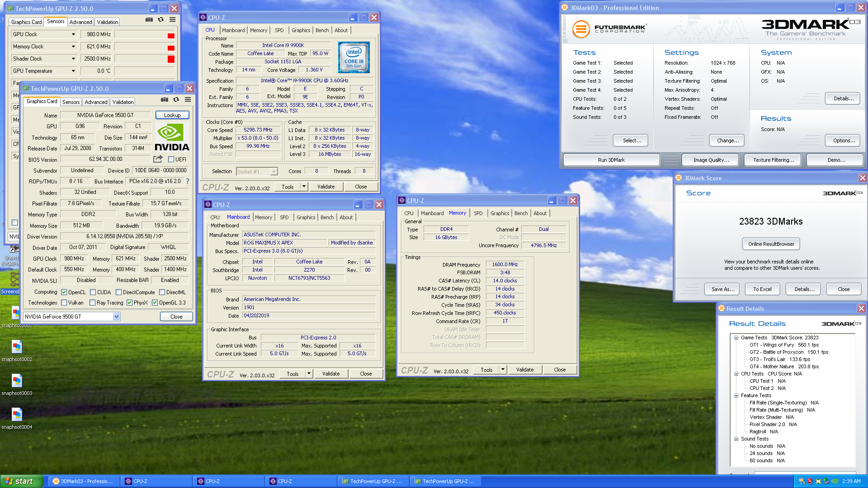Click the Windows Start button

pyautogui.click(x=21, y=481)
